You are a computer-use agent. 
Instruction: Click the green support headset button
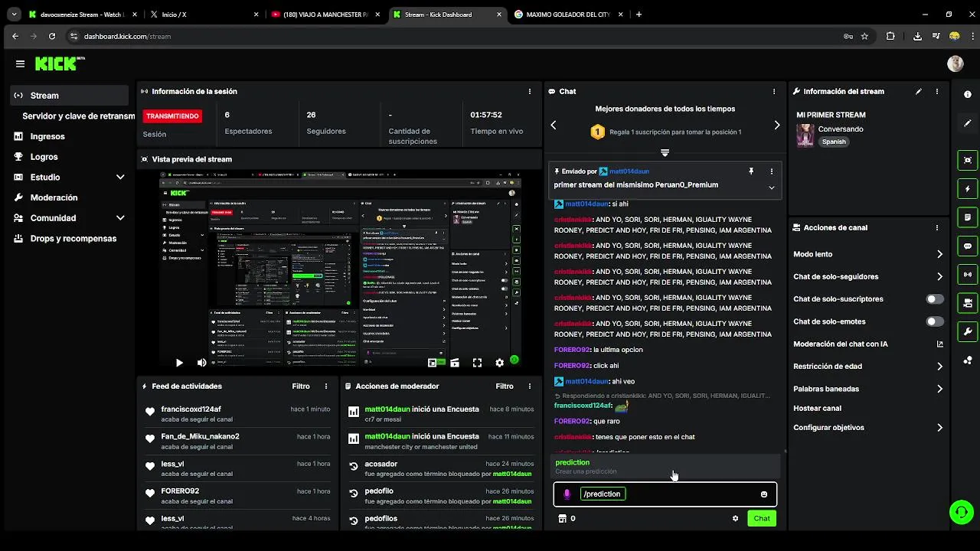[x=961, y=512]
